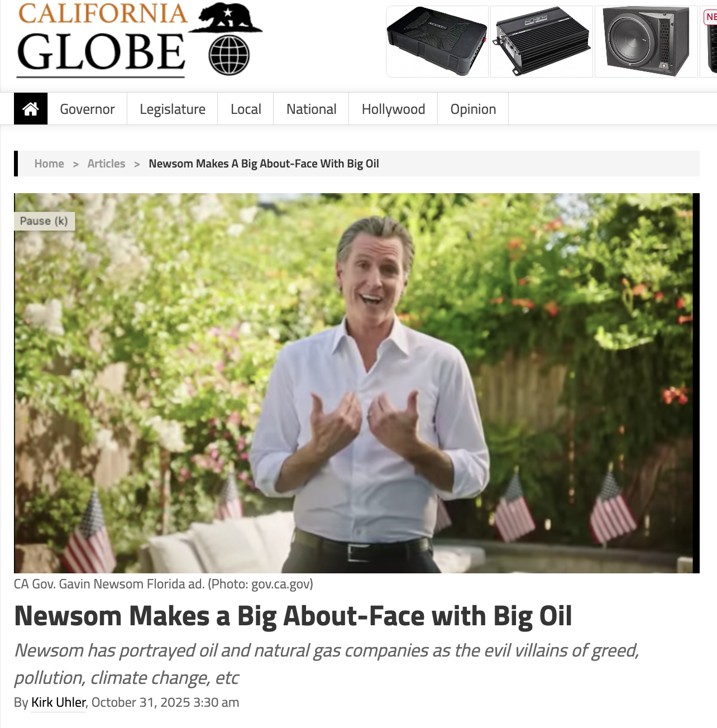Open the Legislature section
717x728 pixels.
tap(173, 109)
